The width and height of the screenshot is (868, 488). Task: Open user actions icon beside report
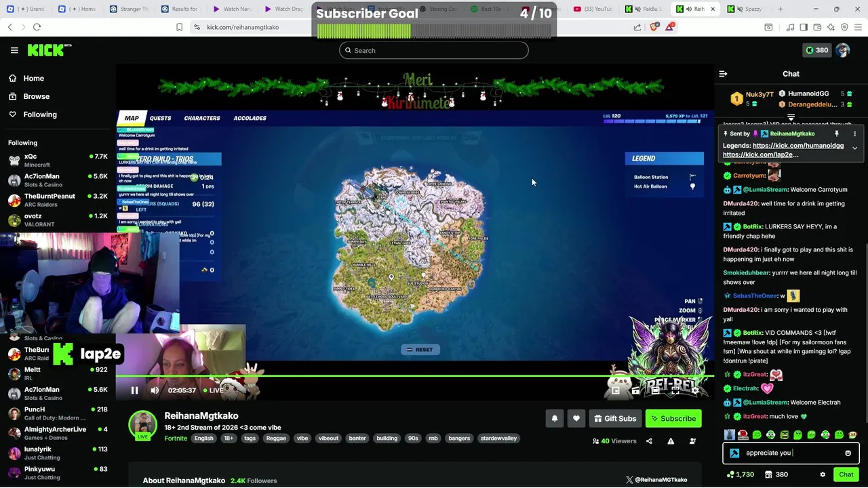692,441
